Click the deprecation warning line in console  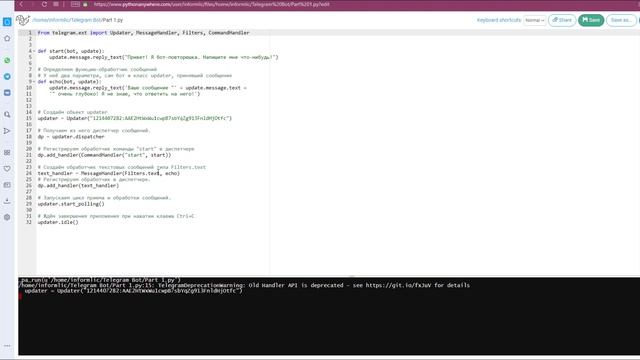pyautogui.click(x=244, y=285)
